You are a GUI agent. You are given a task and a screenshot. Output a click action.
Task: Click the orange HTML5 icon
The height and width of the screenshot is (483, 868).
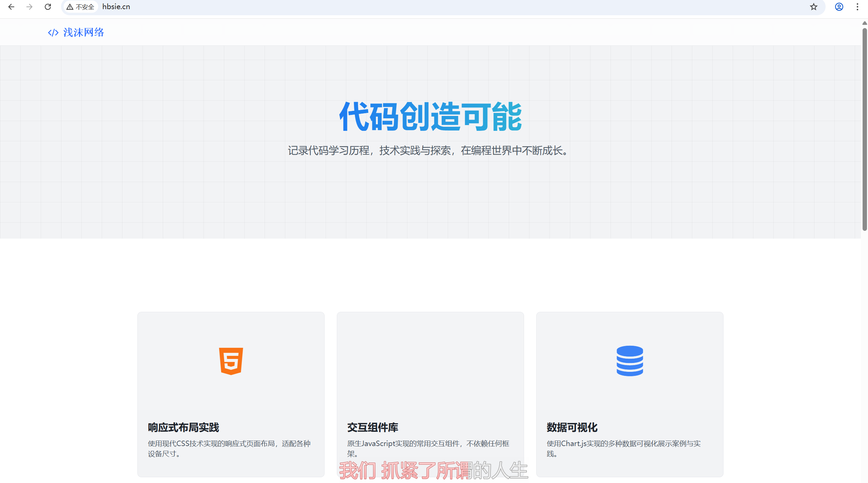(231, 361)
